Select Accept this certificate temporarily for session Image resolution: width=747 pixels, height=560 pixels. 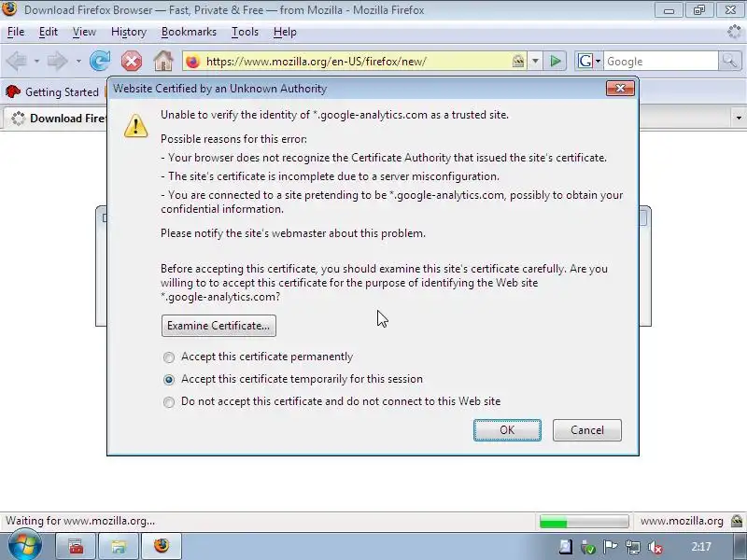pos(169,380)
